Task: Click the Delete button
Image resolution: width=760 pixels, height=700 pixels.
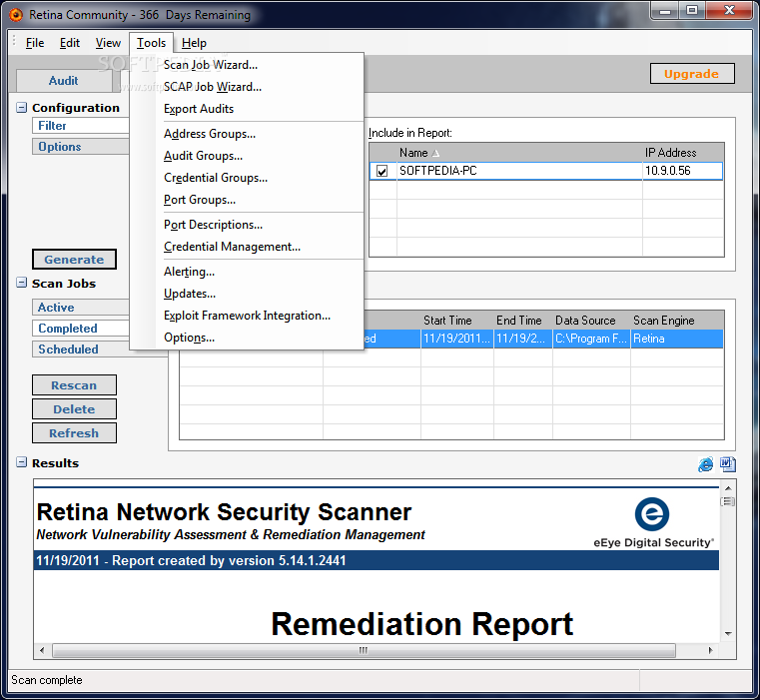Action: coord(74,409)
